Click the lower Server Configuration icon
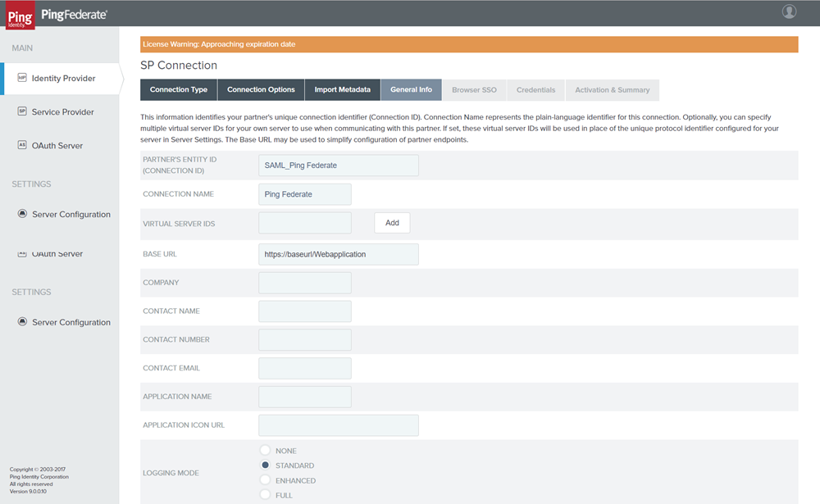820x504 pixels. pyautogui.click(x=22, y=322)
